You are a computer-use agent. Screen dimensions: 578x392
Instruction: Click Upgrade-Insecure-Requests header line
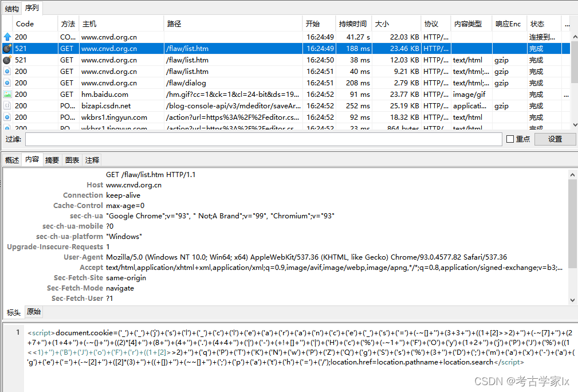58,246
